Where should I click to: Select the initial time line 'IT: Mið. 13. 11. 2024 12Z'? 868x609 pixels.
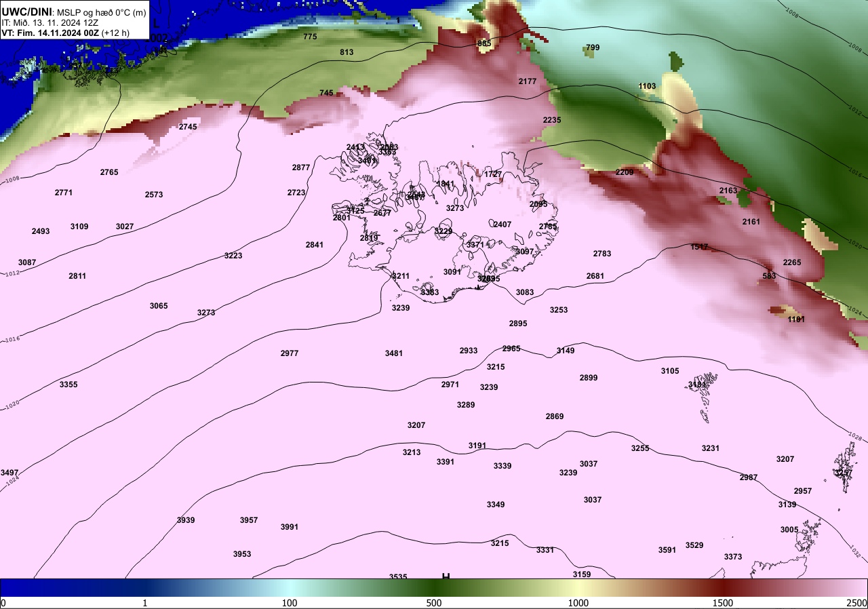click(50, 22)
